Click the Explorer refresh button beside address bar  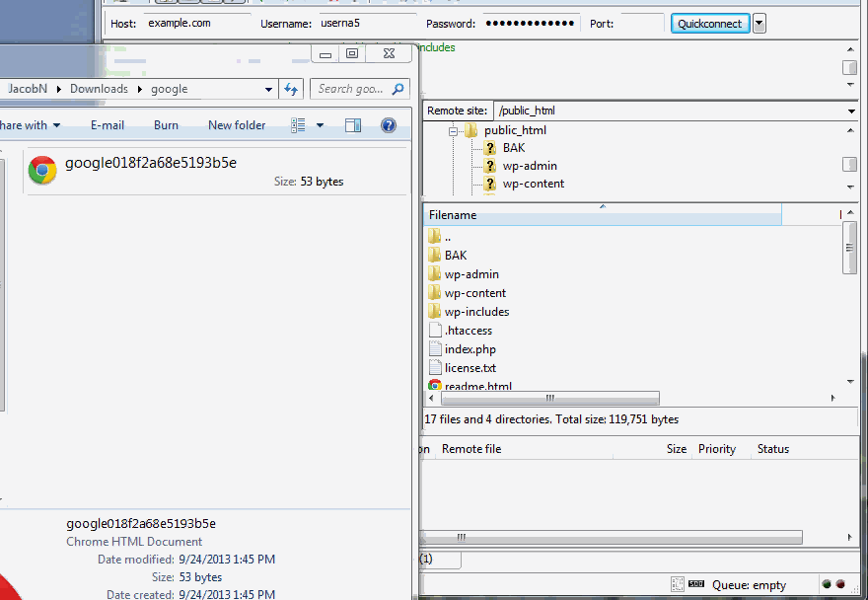[x=291, y=89]
